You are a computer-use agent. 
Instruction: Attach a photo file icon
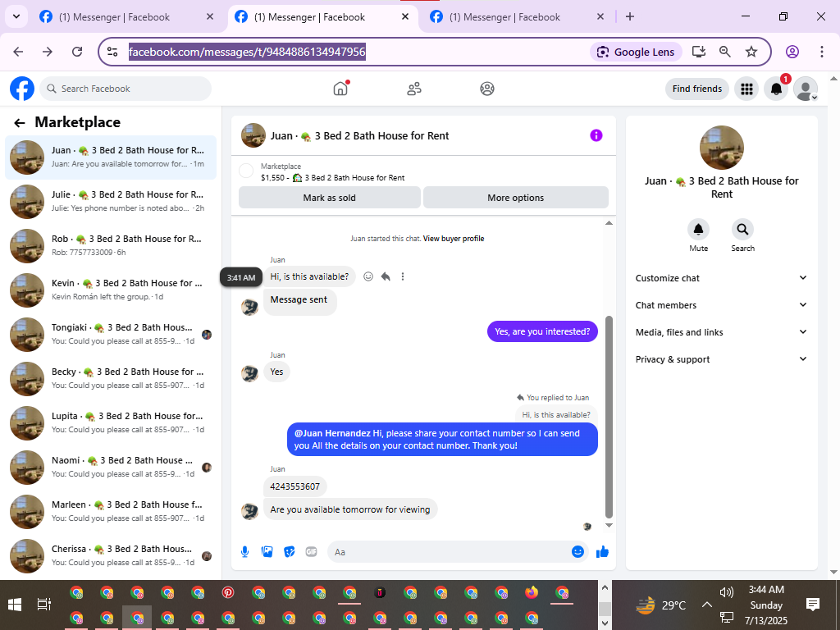[x=267, y=552]
